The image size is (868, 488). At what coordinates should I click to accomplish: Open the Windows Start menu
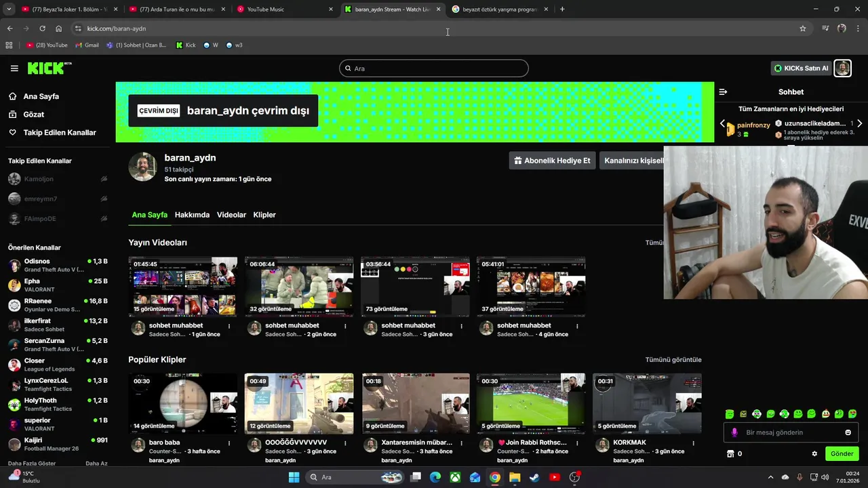(294, 477)
